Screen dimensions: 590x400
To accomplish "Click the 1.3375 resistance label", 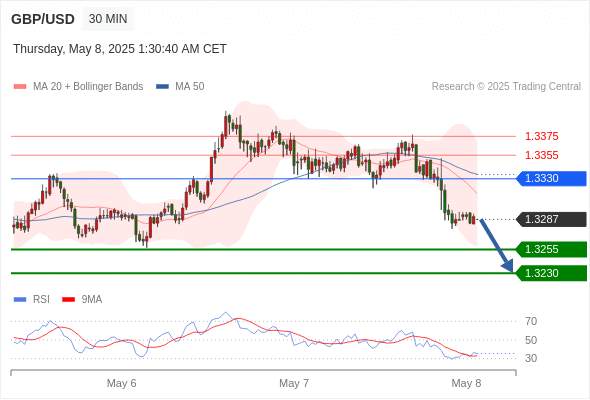I will click(x=541, y=136).
